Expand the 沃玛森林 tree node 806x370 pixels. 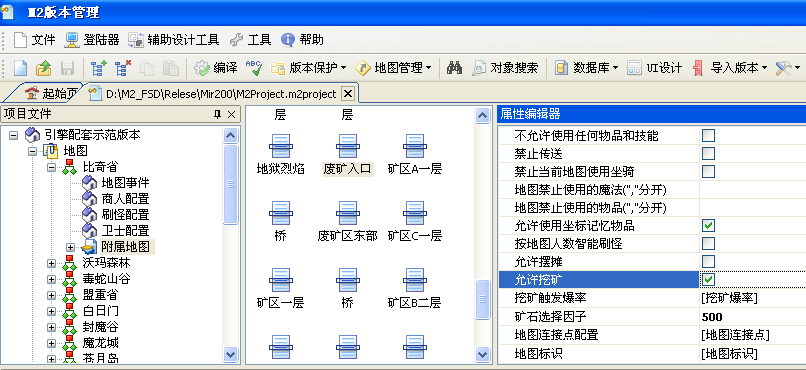tap(51, 263)
